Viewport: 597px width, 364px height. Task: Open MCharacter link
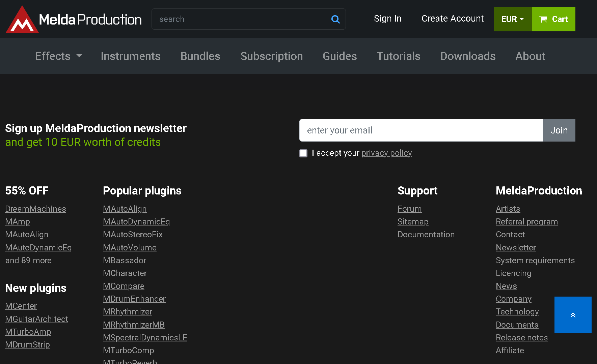click(x=125, y=273)
